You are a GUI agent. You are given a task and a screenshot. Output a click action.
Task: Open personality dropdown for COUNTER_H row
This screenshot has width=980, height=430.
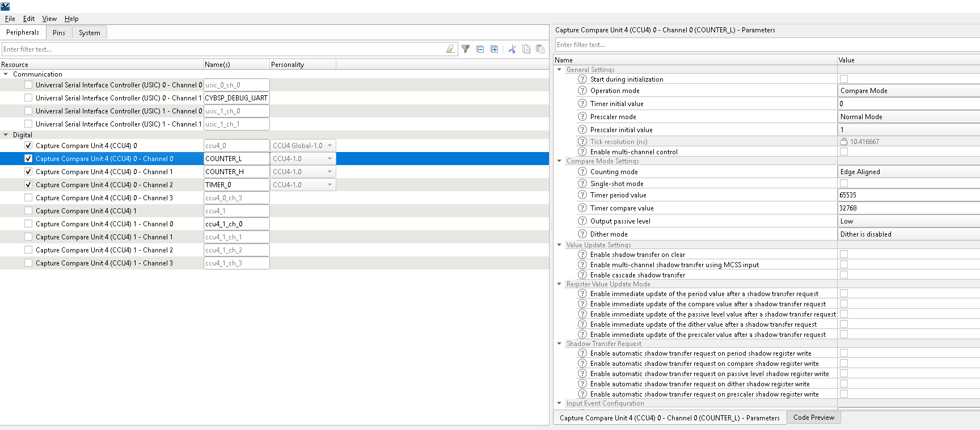click(x=303, y=172)
